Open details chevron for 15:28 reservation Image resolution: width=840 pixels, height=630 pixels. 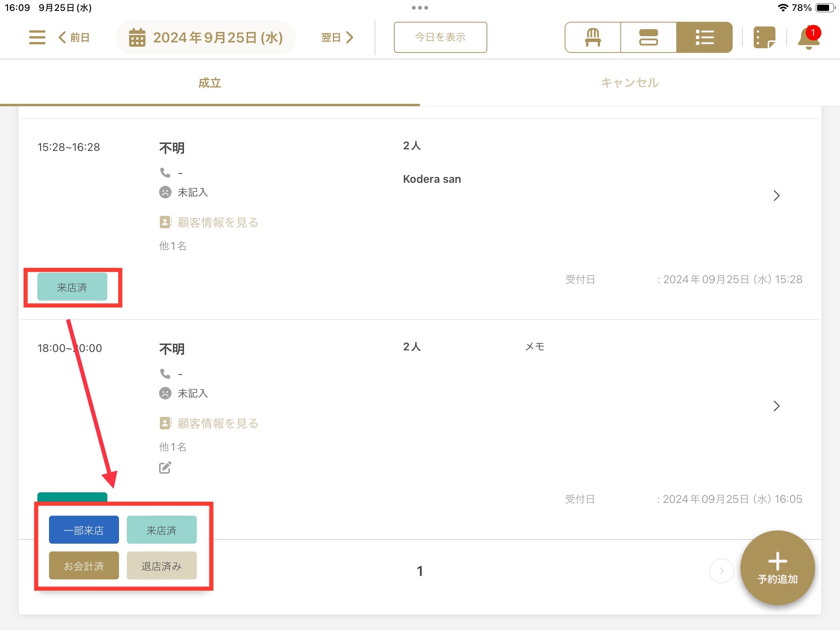click(777, 196)
